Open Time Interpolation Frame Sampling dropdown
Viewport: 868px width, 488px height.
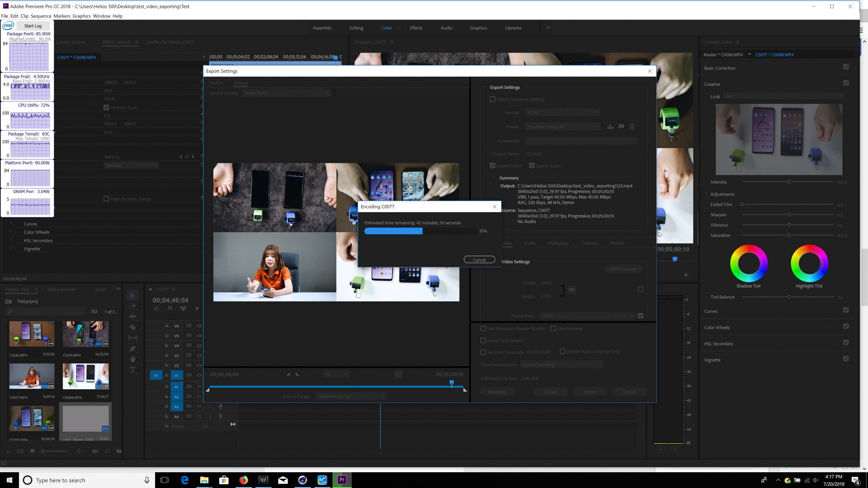[562, 365]
